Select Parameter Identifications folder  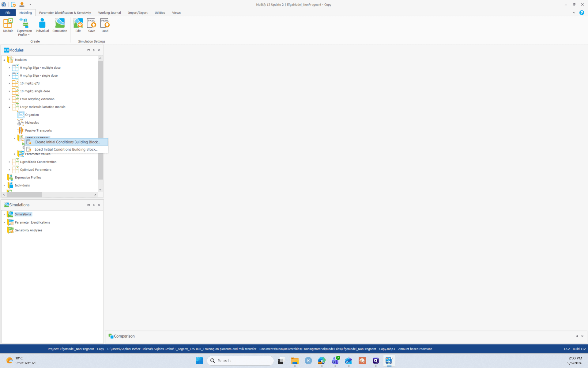pyautogui.click(x=32, y=222)
